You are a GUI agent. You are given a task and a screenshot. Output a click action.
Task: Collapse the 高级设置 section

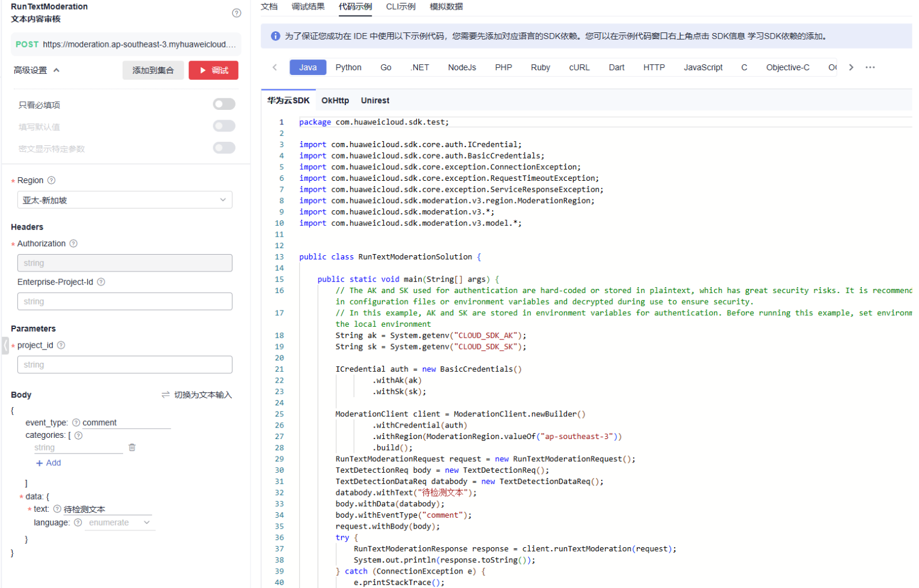point(37,70)
